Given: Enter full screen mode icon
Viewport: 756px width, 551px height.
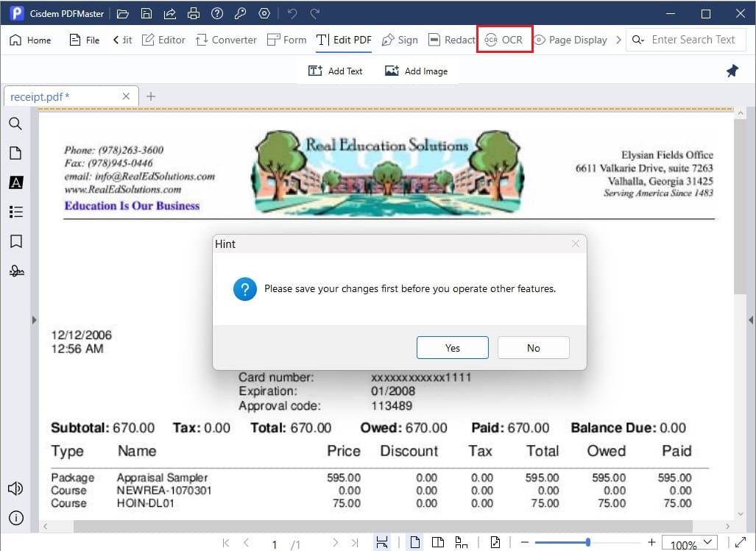Looking at the screenshot, I should tap(740, 542).
